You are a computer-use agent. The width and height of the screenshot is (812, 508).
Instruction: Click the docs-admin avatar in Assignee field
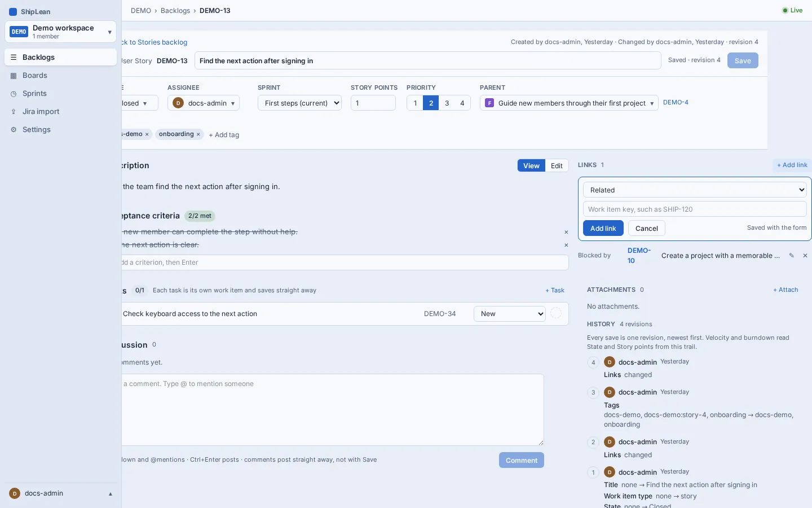178,103
